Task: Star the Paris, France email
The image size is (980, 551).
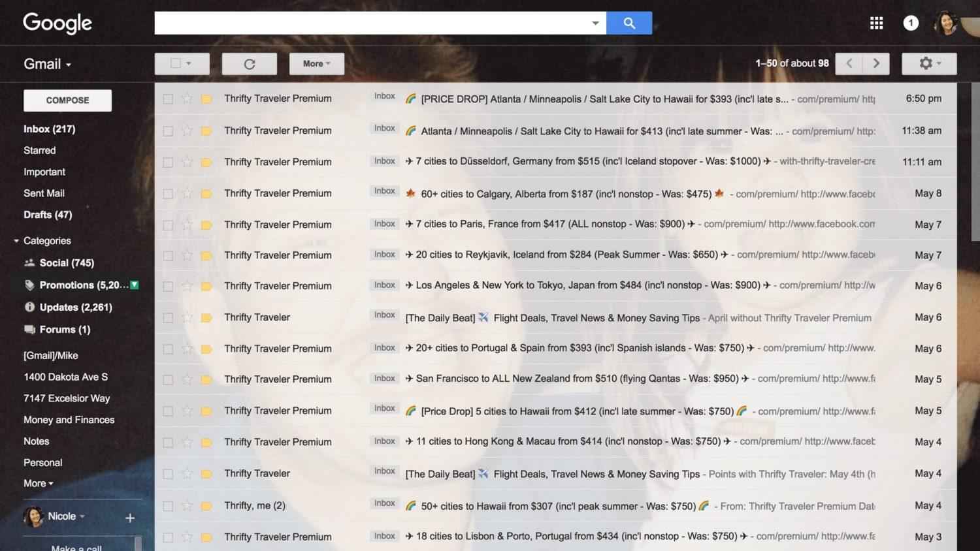Action: click(187, 224)
